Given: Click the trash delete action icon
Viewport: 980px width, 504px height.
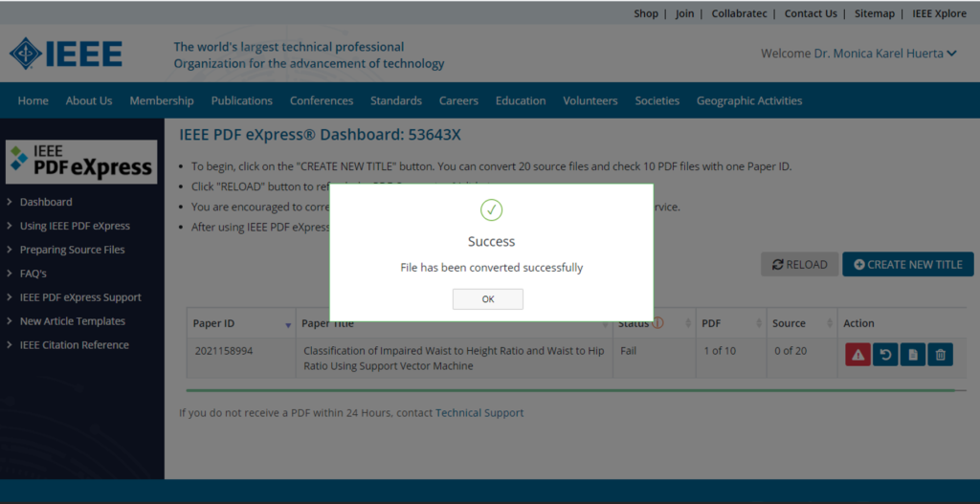Looking at the screenshot, I should [940, 355].
